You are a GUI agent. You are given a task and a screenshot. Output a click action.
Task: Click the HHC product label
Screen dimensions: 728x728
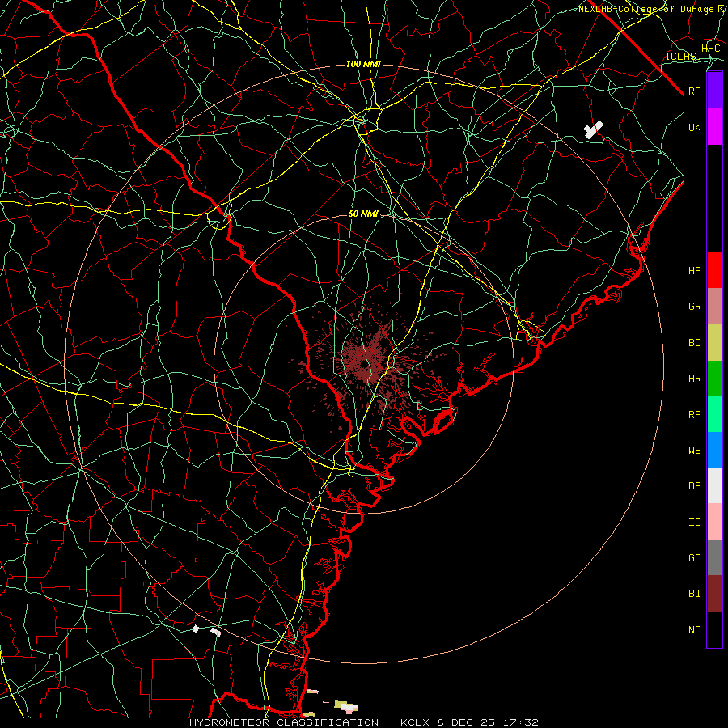711,49
